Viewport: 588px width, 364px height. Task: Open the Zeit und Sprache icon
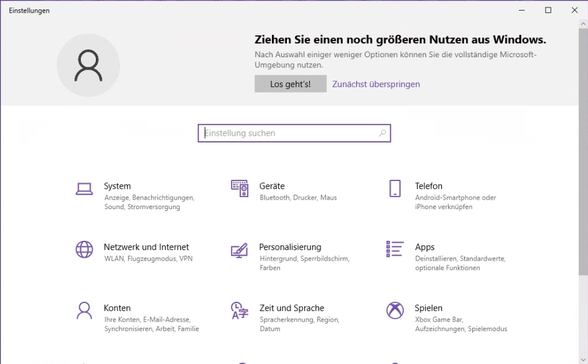pos(240,310)
